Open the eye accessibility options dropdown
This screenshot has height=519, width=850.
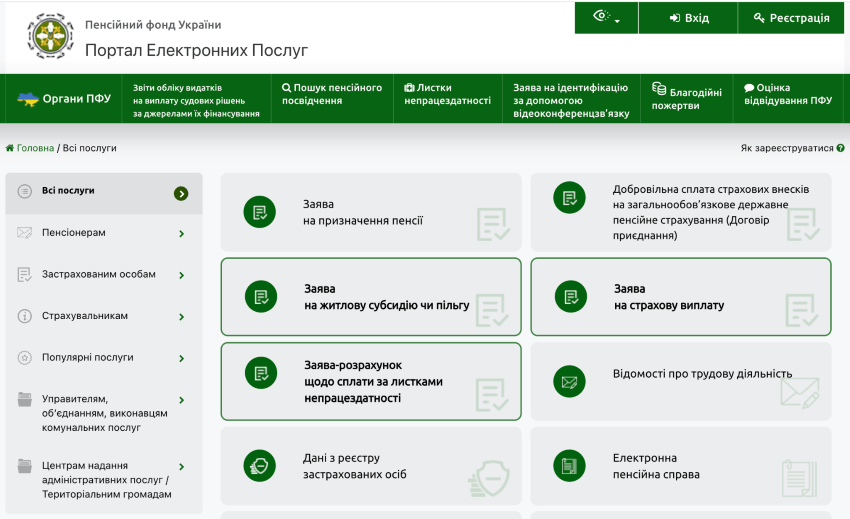(x=606, y=17)
